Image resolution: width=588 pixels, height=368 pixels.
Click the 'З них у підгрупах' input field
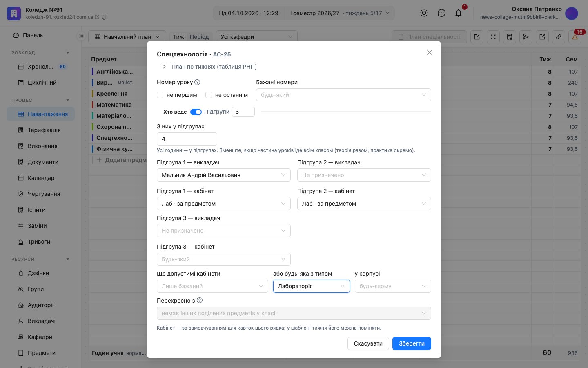point(187,139)
